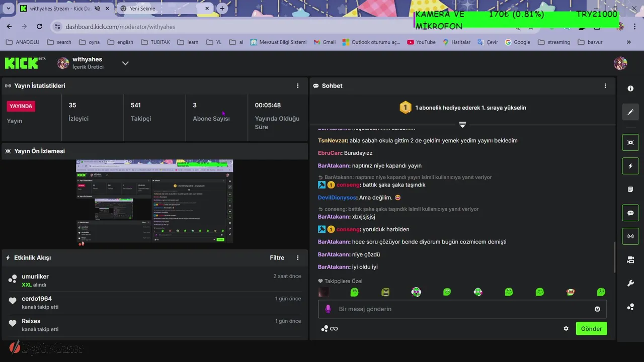644x362 pixels.
Task: Open Sohbet panel three-dot menu
Action: 605,86
